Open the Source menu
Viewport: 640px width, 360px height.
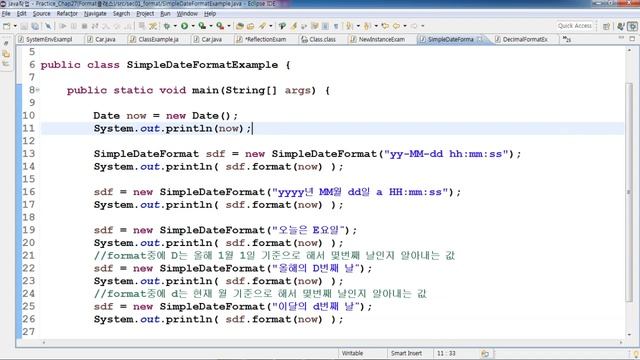[x=42, y=13]
